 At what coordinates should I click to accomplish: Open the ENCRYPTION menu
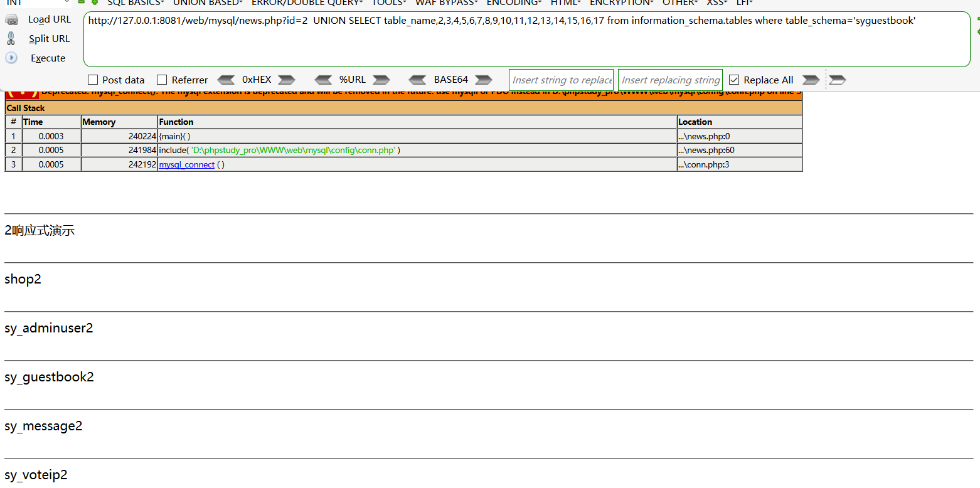[622, 3]
